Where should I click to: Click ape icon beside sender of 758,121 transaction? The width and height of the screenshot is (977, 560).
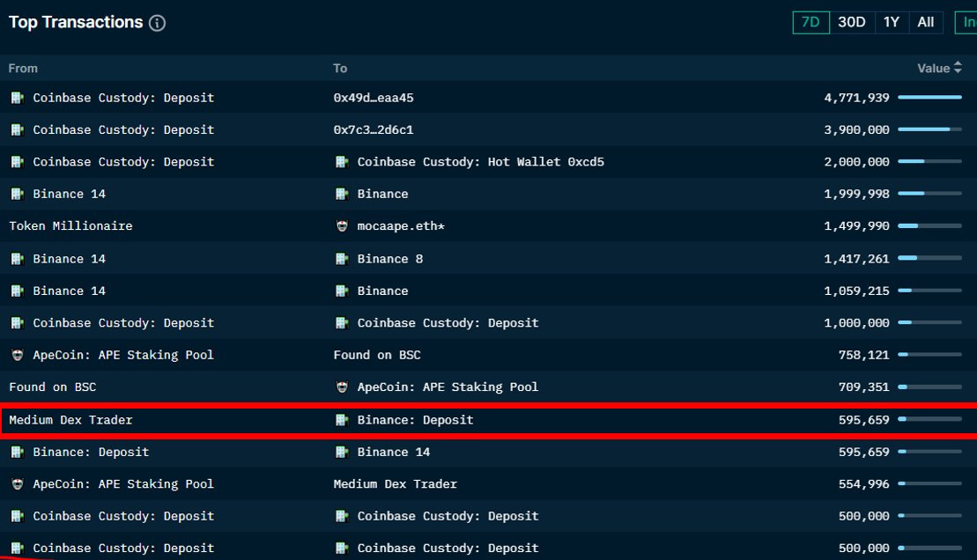point(18,355)
